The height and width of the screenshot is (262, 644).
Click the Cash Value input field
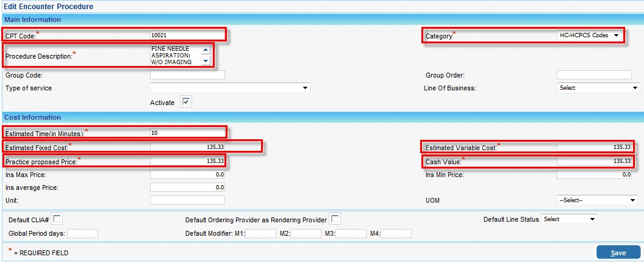click(x=593, y=161)
